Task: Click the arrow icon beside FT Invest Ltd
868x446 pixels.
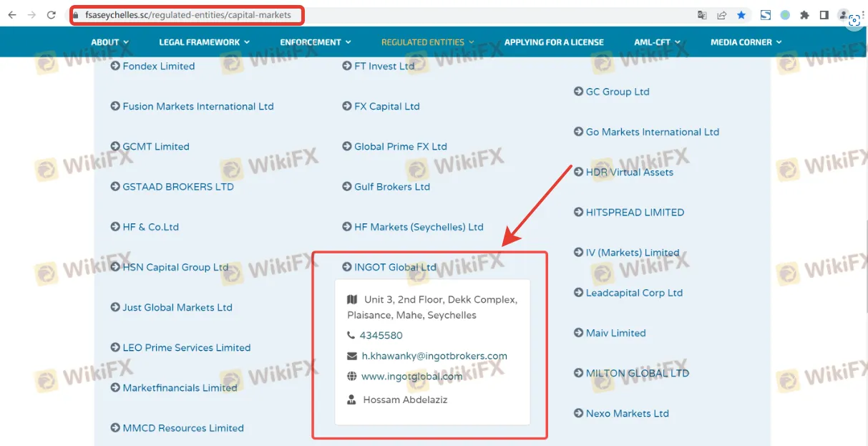Action: point(347,66)
